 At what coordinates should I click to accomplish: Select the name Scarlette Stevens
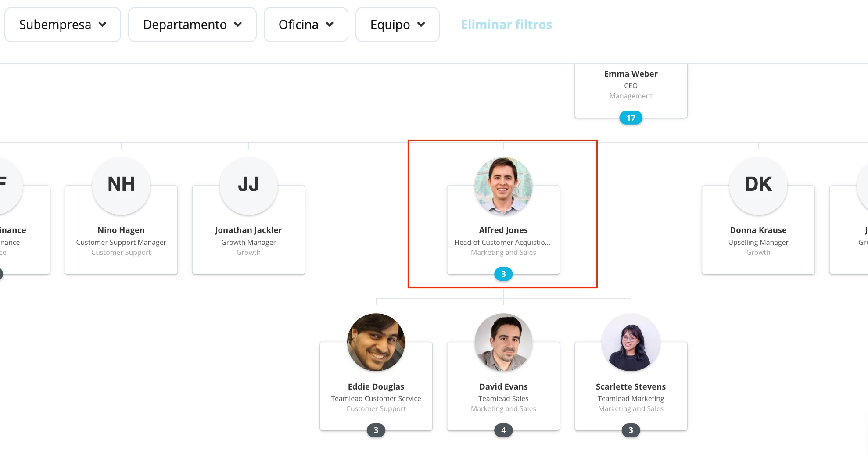pos(631,387)
